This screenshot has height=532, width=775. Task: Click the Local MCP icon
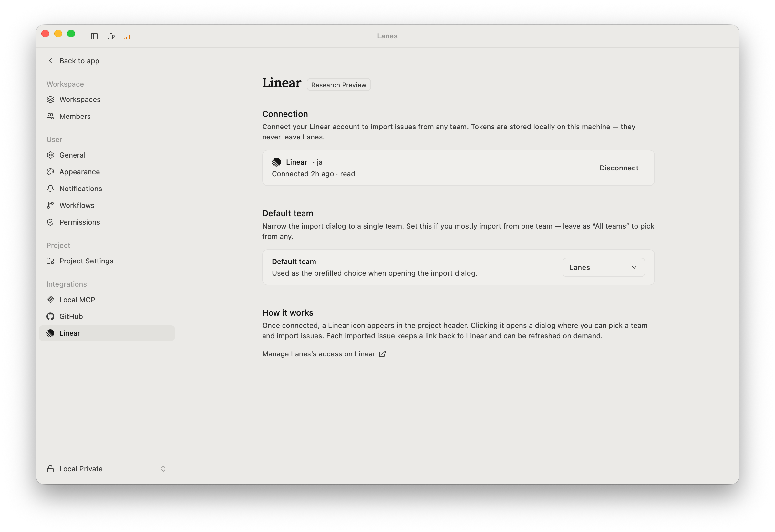(50, 300)
